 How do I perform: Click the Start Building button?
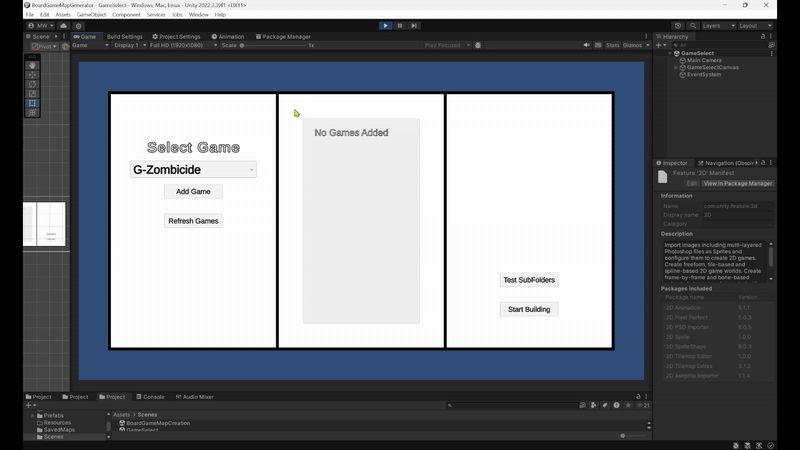tap(529, 309)
